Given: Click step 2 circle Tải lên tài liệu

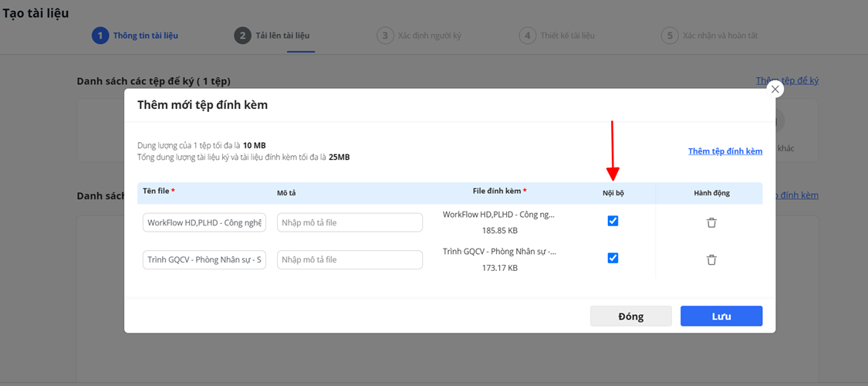Looking at the screenshot, I should click(x=243, y=36).
